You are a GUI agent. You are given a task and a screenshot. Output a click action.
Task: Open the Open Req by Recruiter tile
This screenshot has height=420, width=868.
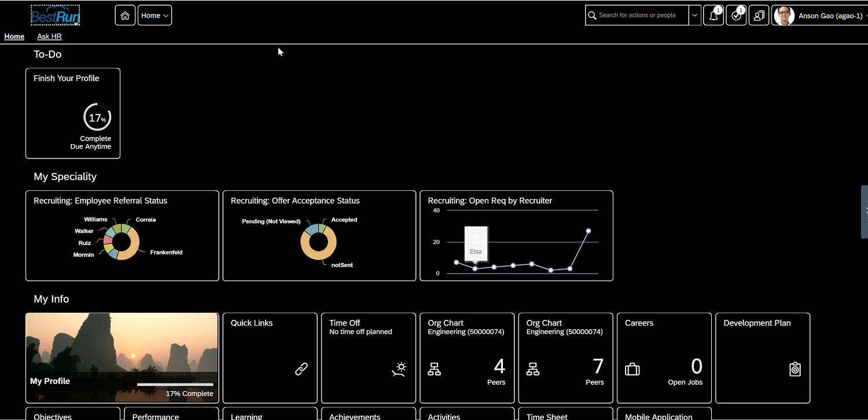516,235
